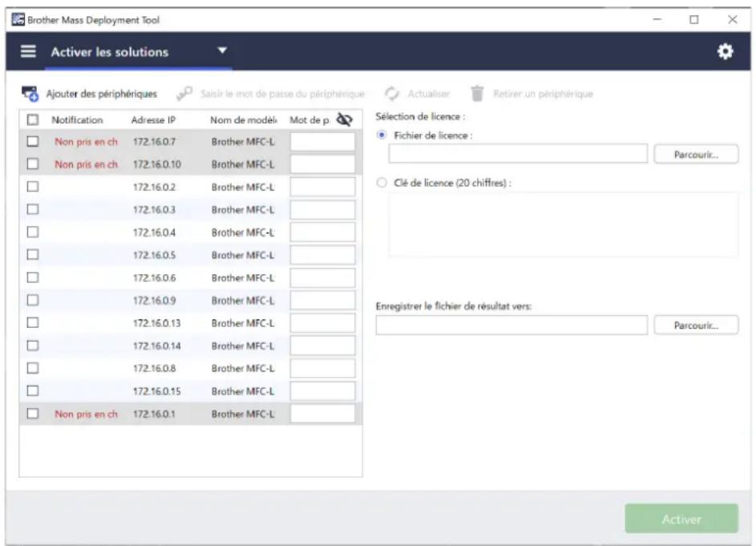The height and width of the screenshot is (546, 756).
Task: Minimize the Brother Mass Deployment Tool window
Action: coord(657,19)
